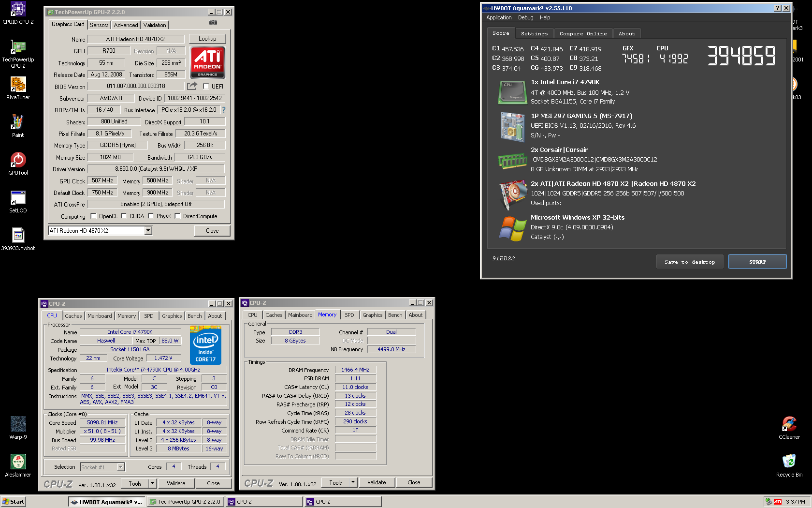Open Paint desktop icon
Viewport: 812px width, 508px height.
[x=18, y=126]
